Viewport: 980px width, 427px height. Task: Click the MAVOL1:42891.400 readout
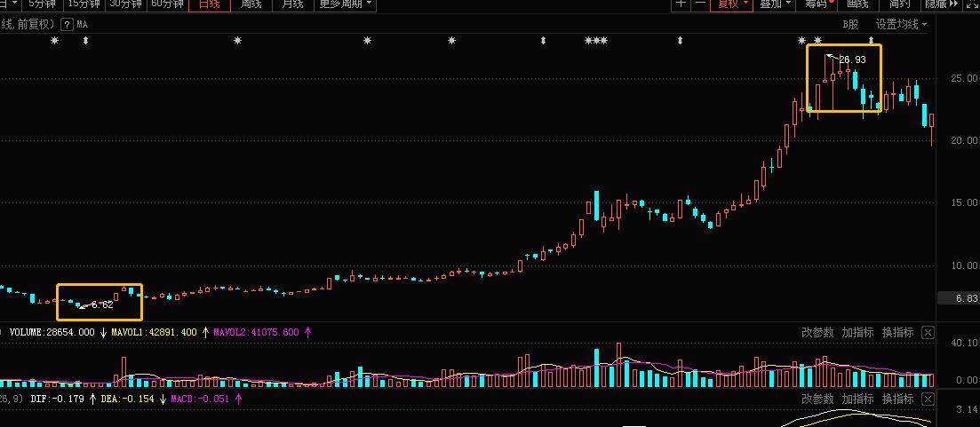pos(154,333)
